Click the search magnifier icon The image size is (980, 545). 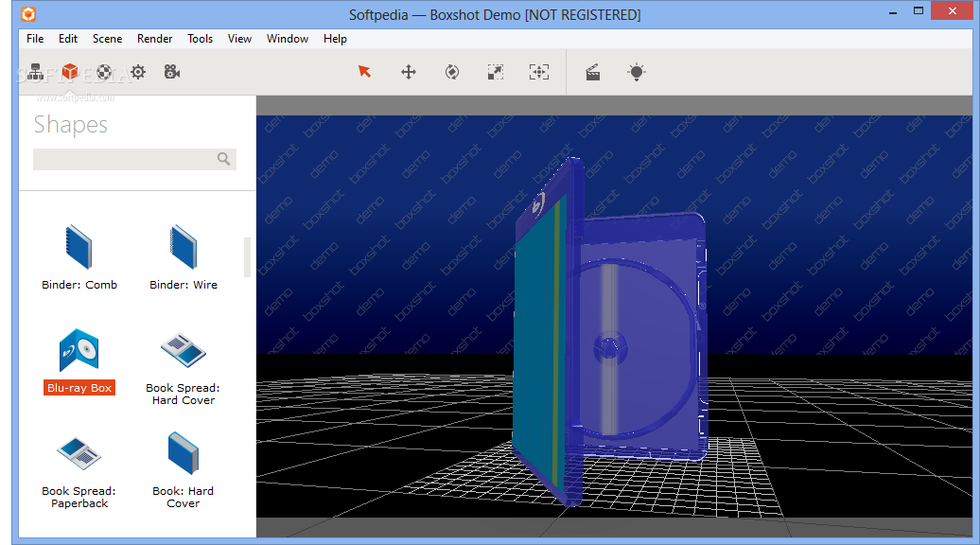[224, 159]
